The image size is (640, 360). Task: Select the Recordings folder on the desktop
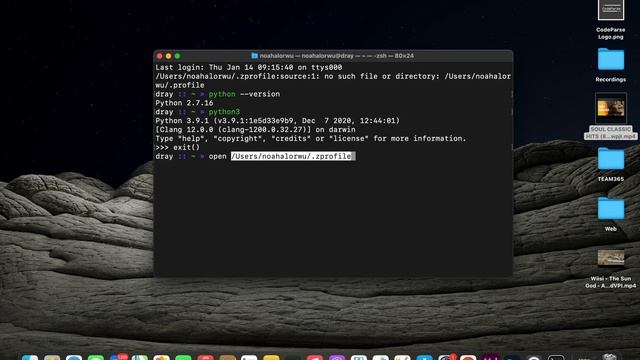click(x=611, y=59)
